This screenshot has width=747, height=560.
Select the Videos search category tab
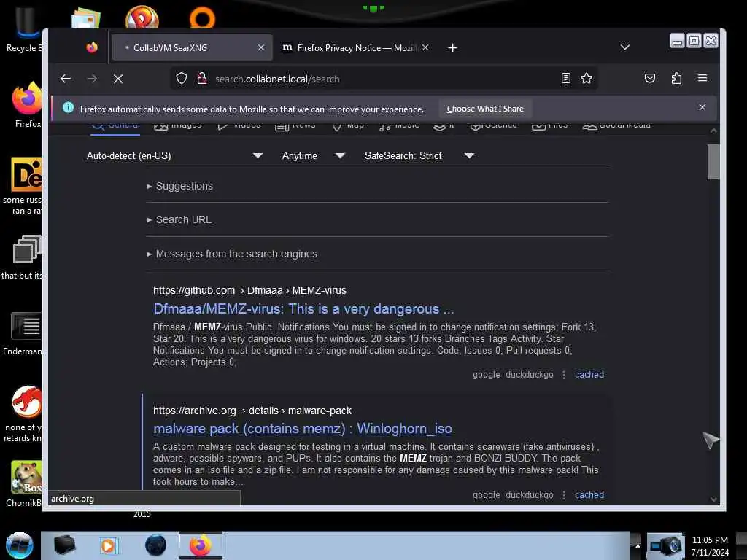(239, 125)
